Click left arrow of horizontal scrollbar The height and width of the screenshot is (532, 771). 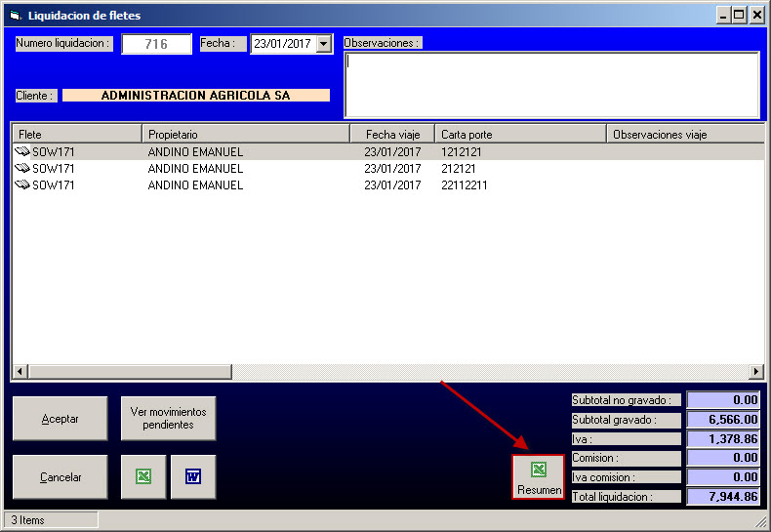click(19, 372)
